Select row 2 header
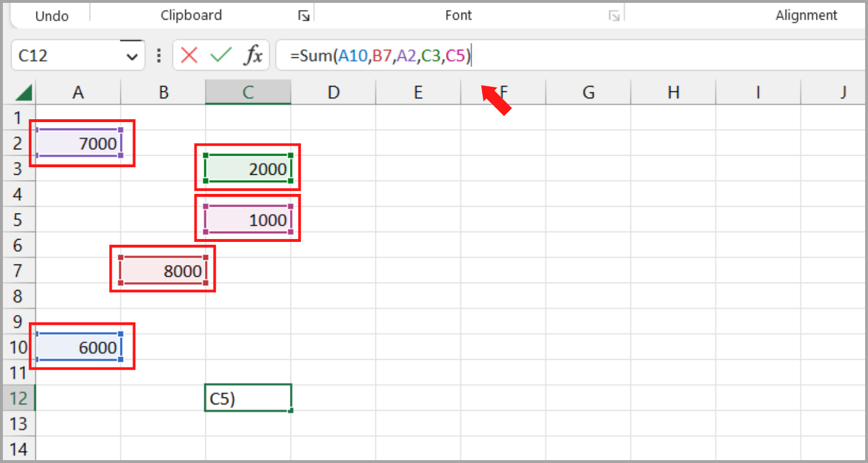Image resolution: width=868 pixels, height=463 pixels. coord(19,143)
